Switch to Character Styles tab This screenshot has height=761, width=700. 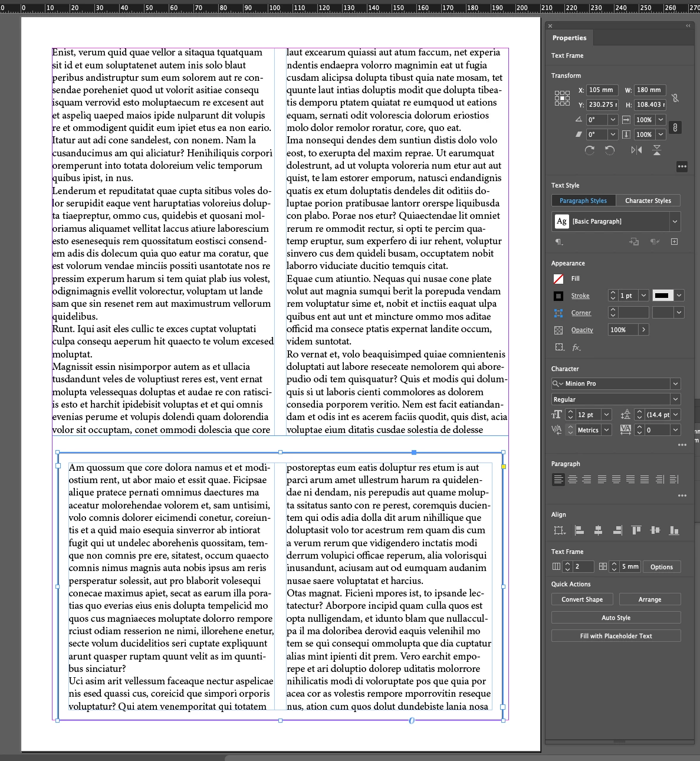(648, 201)
